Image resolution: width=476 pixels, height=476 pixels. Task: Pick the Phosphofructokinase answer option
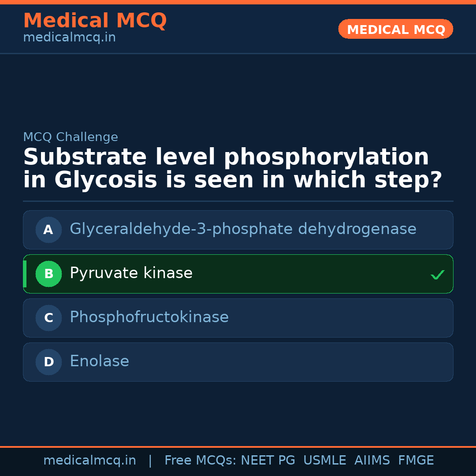[x=149, y=317]
